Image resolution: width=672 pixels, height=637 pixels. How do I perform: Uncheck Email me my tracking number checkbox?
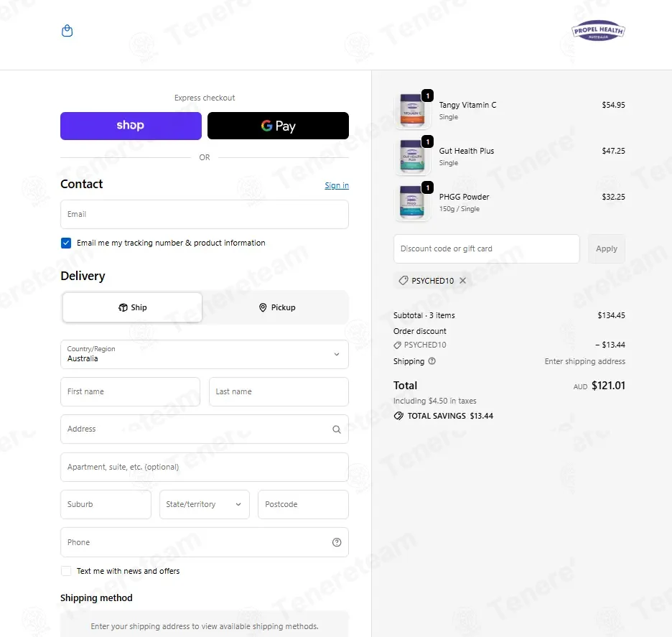pos(66,243)
